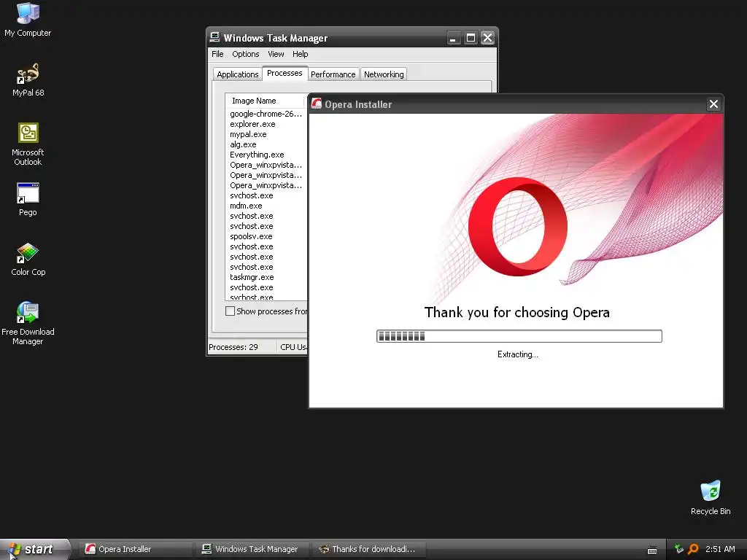The width and height of the screenshot is (747, 560).
Task: Select mdm.exe process row
Action: (266, 206)
